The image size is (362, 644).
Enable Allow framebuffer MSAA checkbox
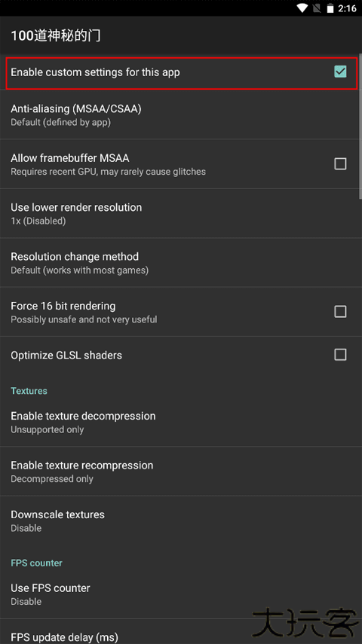point(340,164)
